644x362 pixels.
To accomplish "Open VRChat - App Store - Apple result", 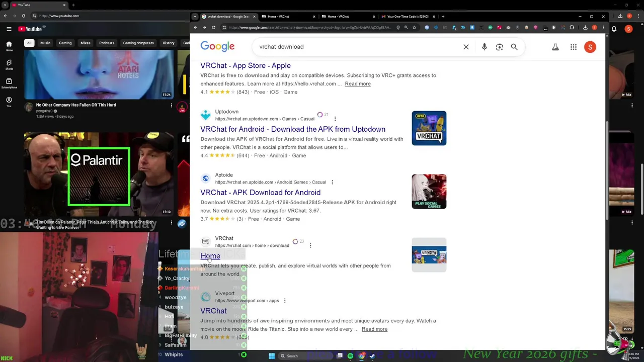I will (x=246, y=65).
